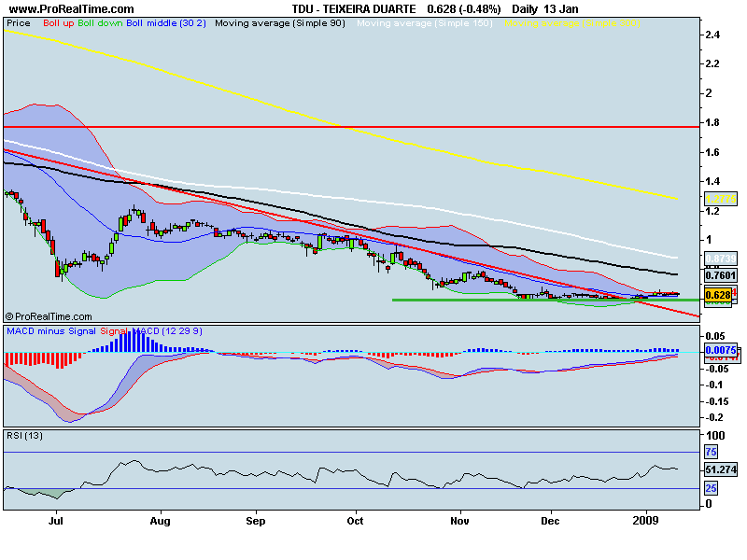Click the Nov date axis label
The height and width of the screenshot is (560, 747).
[459, 521]
